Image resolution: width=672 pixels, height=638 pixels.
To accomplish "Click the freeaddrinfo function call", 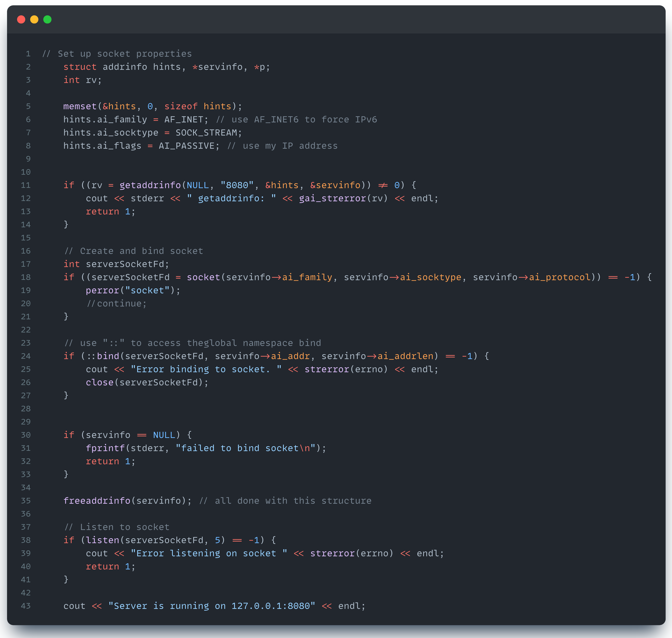I will click(97, 501).
